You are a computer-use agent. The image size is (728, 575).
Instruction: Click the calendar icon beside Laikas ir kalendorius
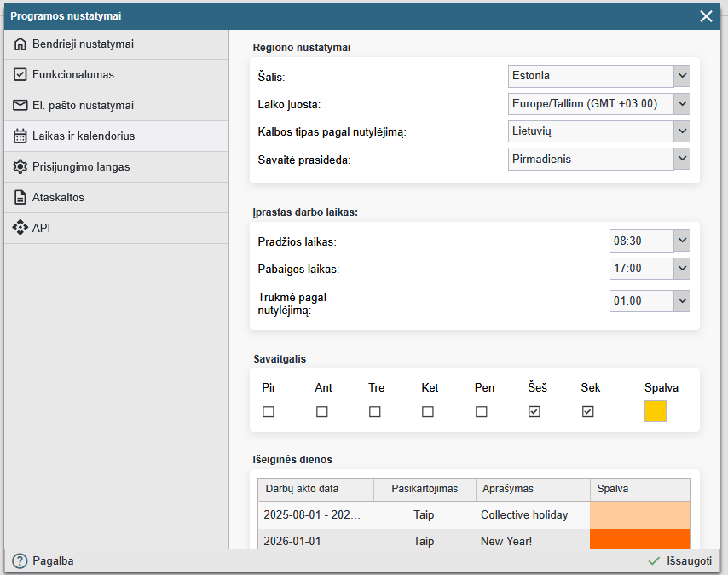coord(20,136)
